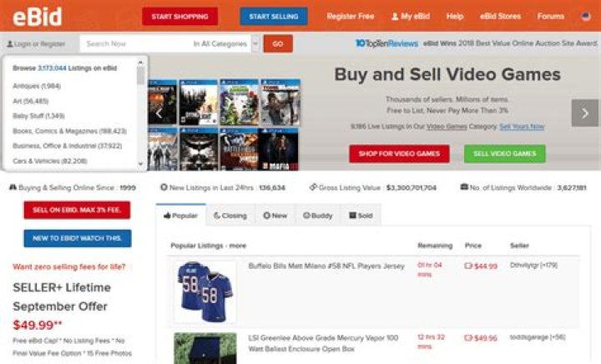Click SELLER+ Lifetime September Offer heading
Screen dimensions: 601x364
[62, 297]
